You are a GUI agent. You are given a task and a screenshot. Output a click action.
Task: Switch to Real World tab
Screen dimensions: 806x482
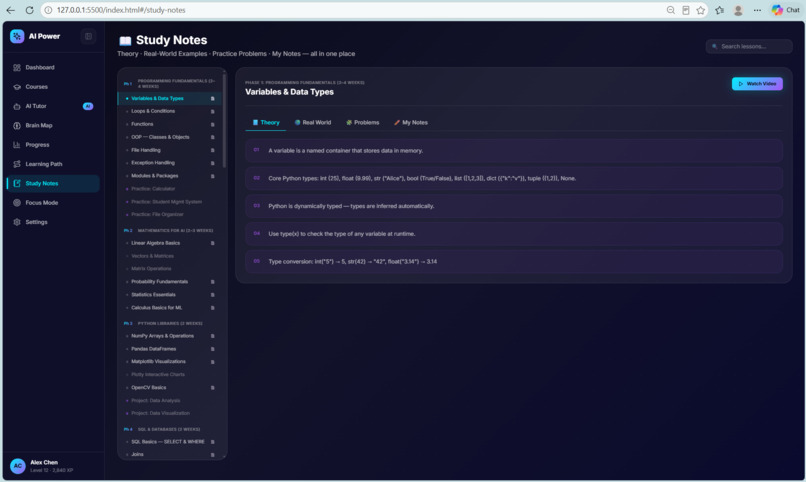pyautogui.click(x=313, y=122)
